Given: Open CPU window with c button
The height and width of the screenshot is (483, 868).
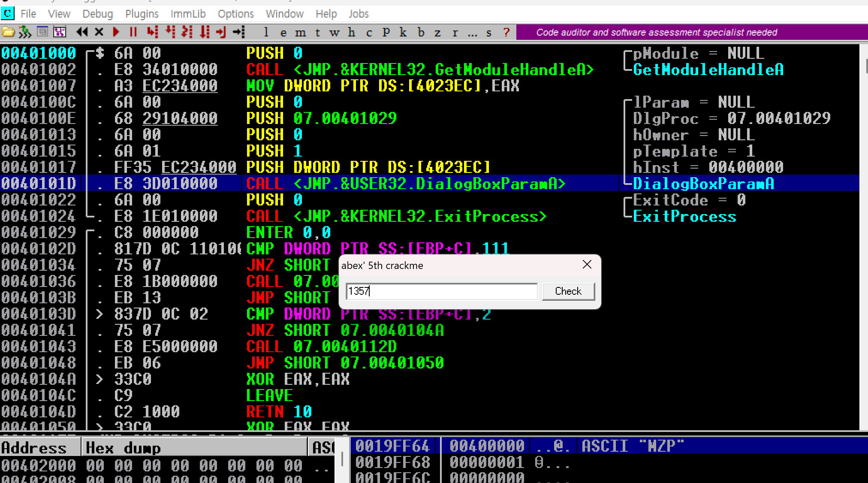Looking at the screenshot, I should [x=369, y=33].
